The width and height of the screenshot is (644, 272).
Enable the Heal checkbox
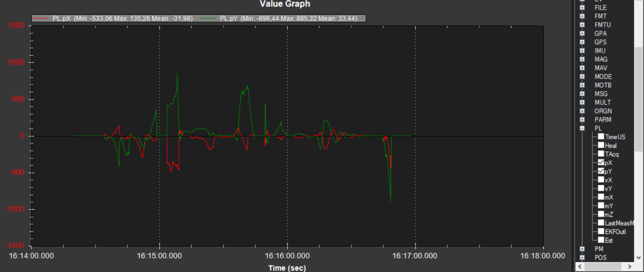click(601, 145)
